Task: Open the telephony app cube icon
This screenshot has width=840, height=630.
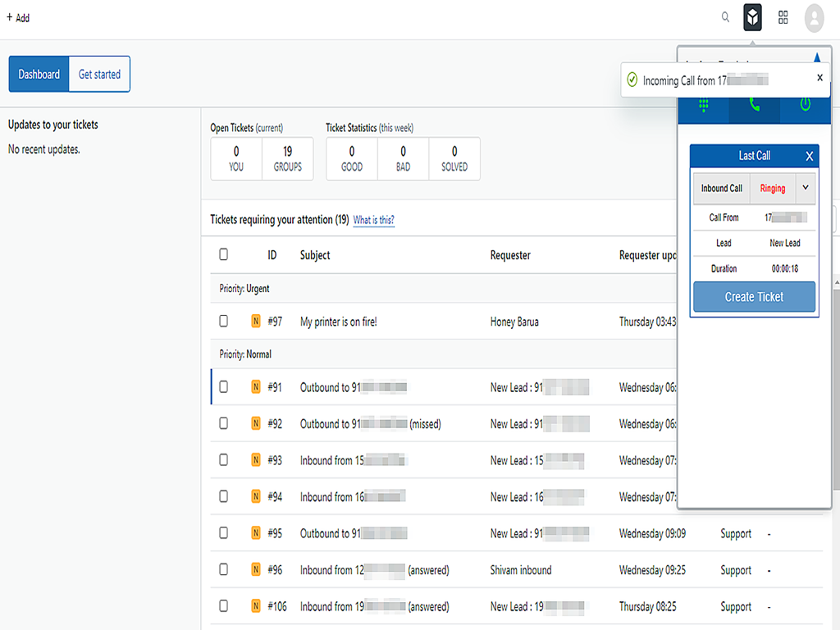Action: click(752, 17)
